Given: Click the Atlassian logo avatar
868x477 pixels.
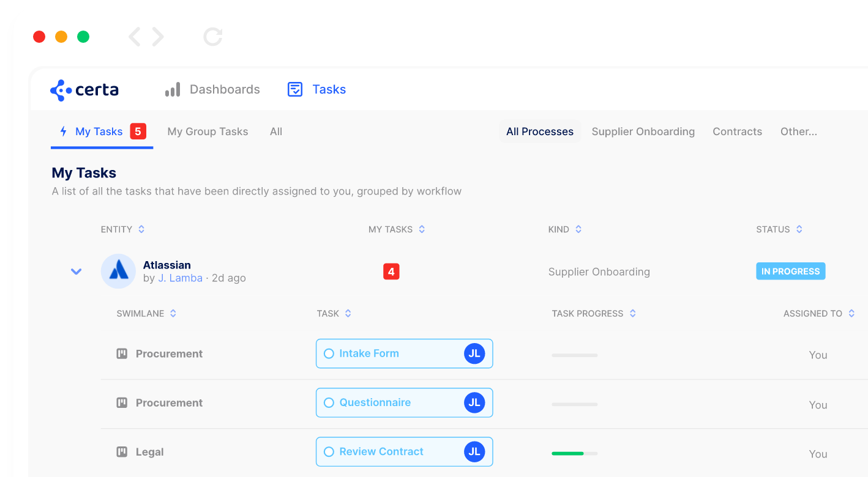Looking at the screenshot, I should tap(118, 272).
